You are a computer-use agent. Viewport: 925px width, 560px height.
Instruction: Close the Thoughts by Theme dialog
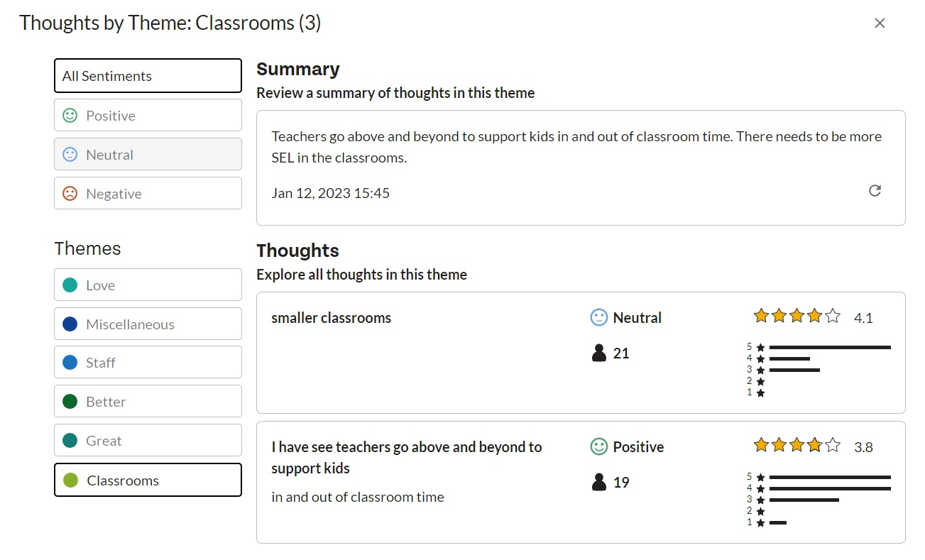pyautogui.click(x=880, y=23)
